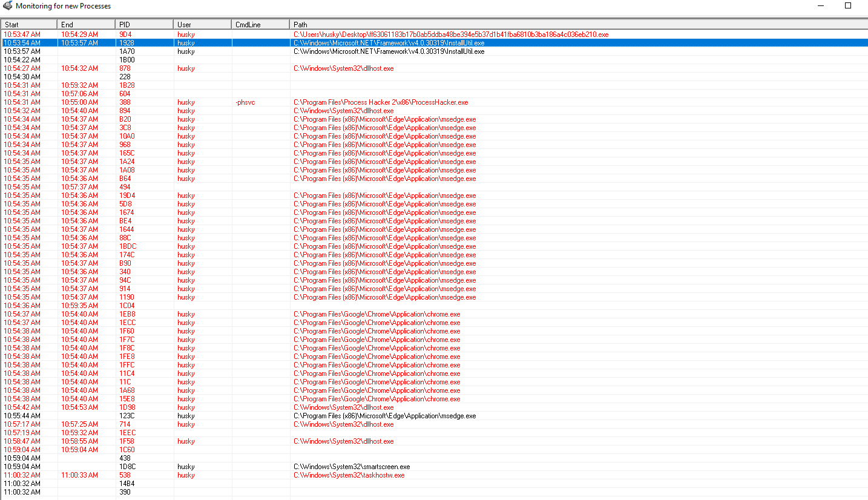Select the dllhost.exe row with PID 878
The height and width of the screenshot is (500, 868).
343,68
